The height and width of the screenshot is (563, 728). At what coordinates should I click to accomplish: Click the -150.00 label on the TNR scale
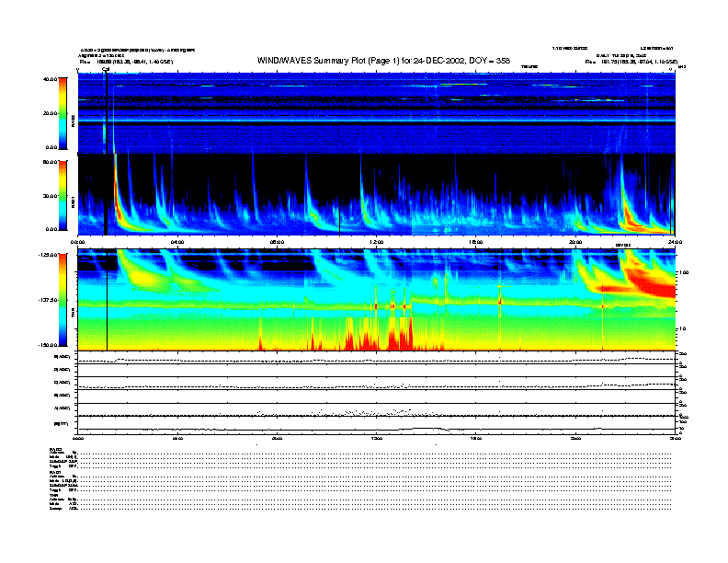pos(48,345)
